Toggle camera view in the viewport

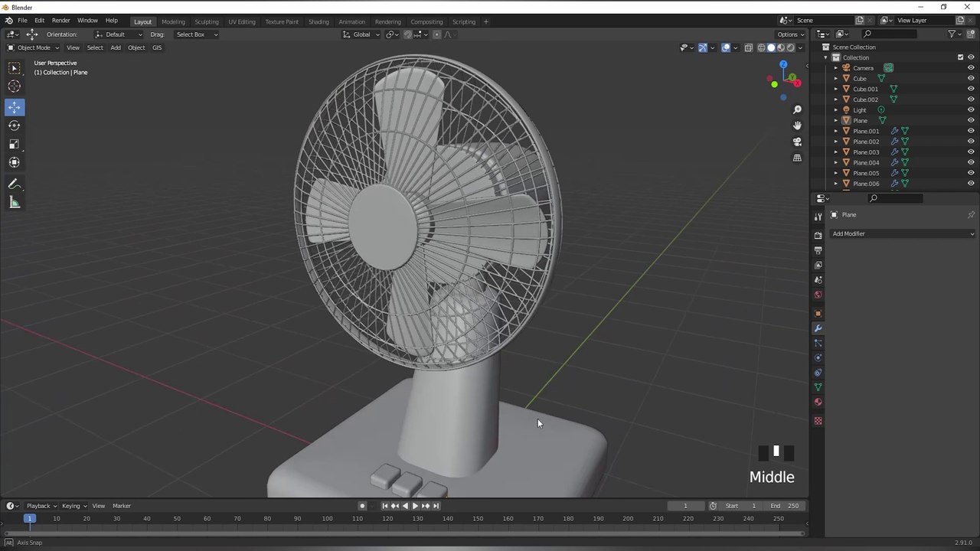click(x=797, y=142)
